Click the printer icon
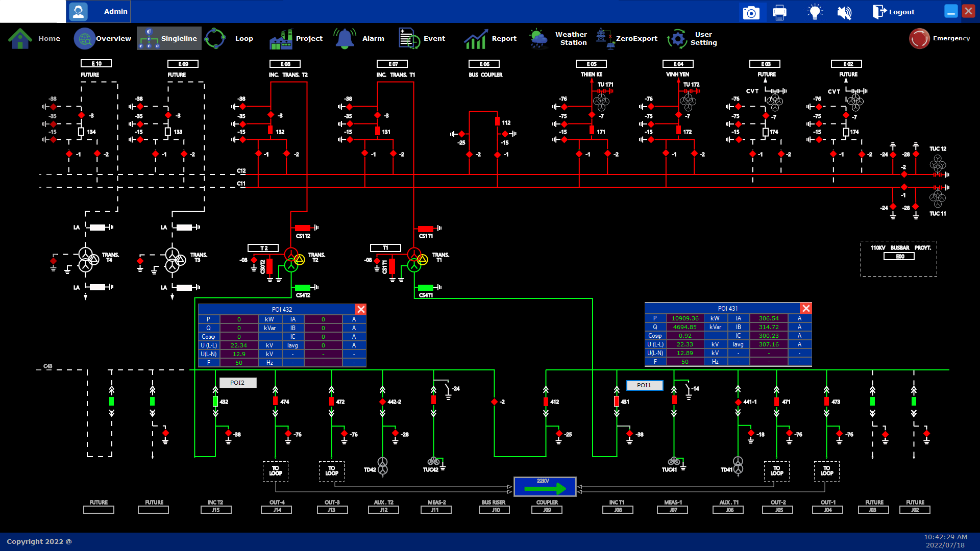Viewport: 980px width, 551px height. point(779,12)
